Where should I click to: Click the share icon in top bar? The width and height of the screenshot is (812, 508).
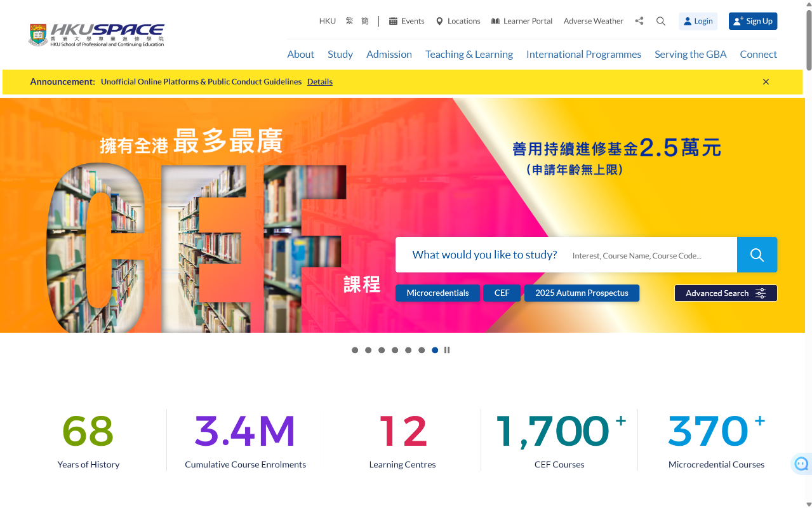639,21
